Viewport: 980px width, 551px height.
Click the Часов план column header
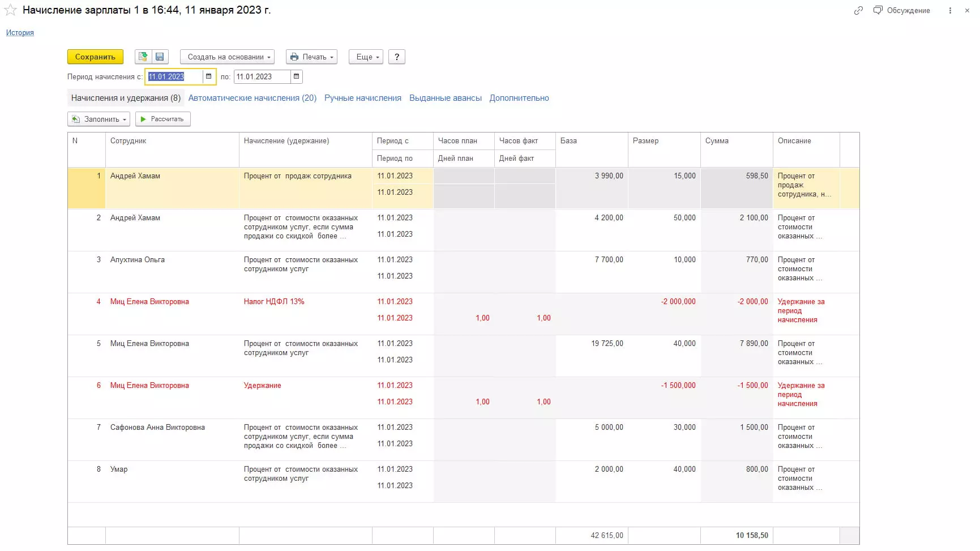(x=464, y=141)
